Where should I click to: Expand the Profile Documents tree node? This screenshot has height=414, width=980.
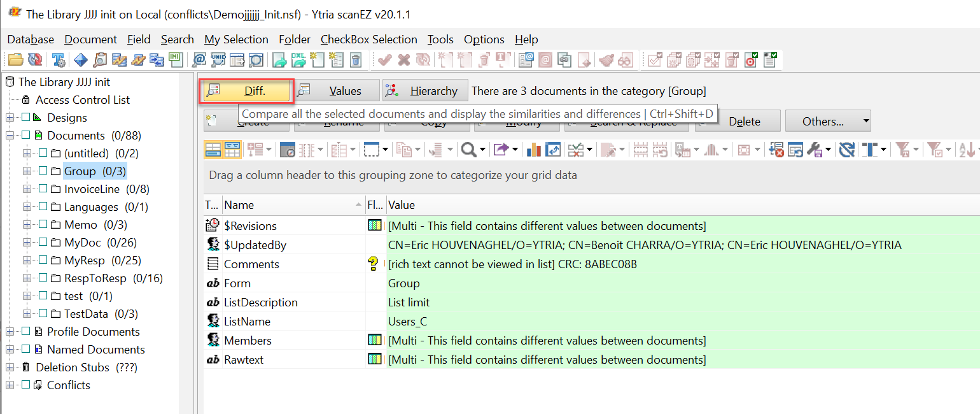pos(10,332)
